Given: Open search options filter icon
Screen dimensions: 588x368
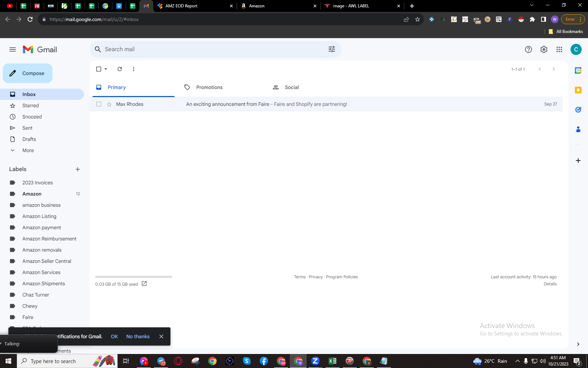Looking at the screenshot, I should (332, 49).
